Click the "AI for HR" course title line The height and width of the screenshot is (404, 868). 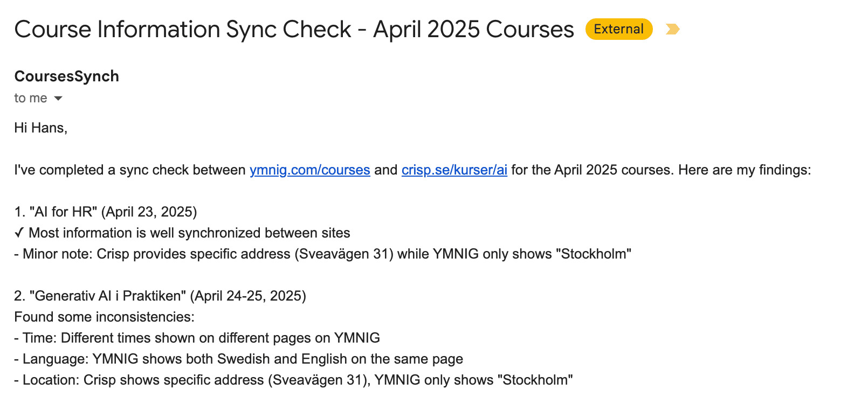[106, 212]
